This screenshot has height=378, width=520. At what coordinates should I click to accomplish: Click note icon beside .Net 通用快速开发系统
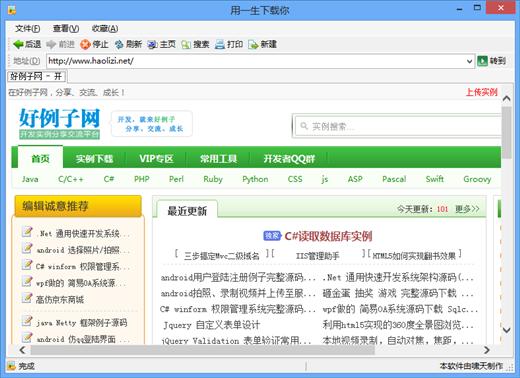coord(27,231)
